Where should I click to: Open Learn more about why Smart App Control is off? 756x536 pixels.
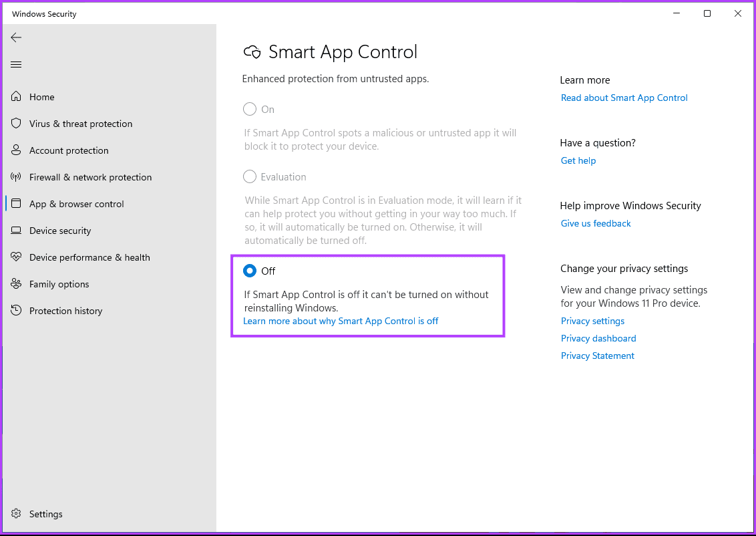pyautogui.click(x=341, y=321)
